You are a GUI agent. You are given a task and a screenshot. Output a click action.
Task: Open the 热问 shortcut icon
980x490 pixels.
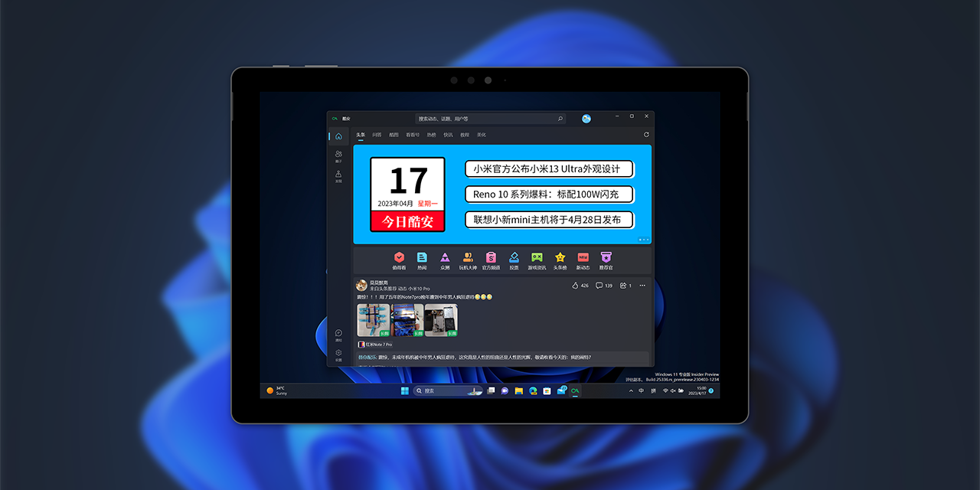click(422, 257)
